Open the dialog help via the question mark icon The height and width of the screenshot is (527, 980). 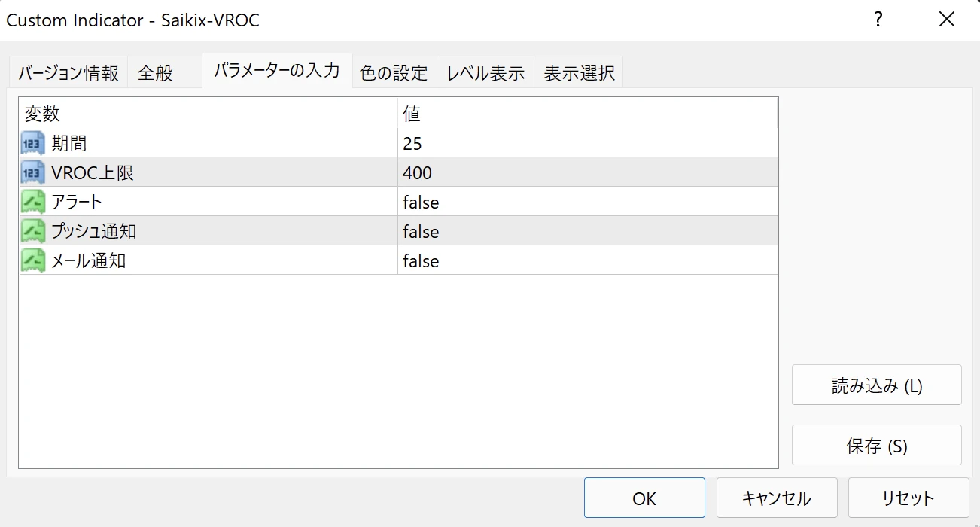tap(878, 20)
